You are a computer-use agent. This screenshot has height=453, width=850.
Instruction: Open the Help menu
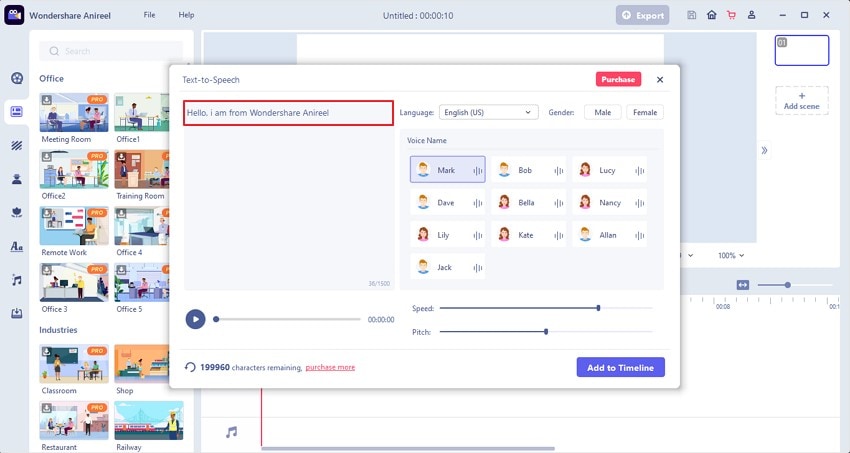coord(186,15)
